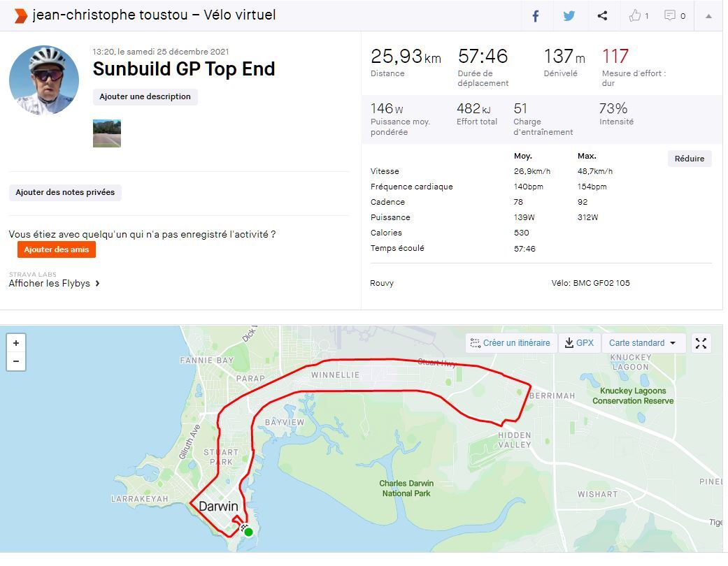Open Carte standard map type dropdown
This screenshot has height=566, width=728.
pyautogui.click(x=643, y=343)
